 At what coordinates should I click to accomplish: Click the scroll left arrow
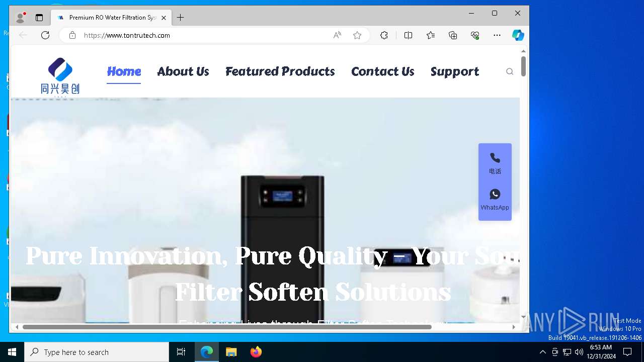point(17,327)
